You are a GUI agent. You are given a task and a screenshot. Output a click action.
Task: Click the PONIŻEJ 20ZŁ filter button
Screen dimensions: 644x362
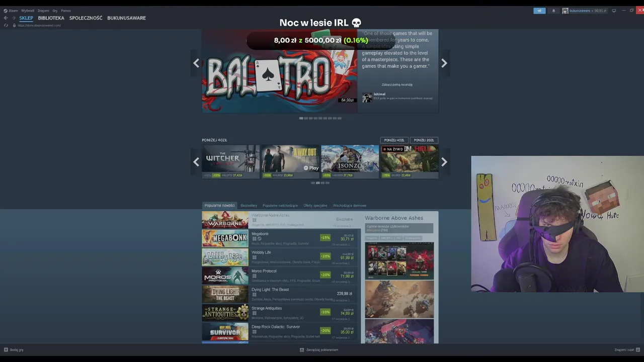tap(424, 140)
